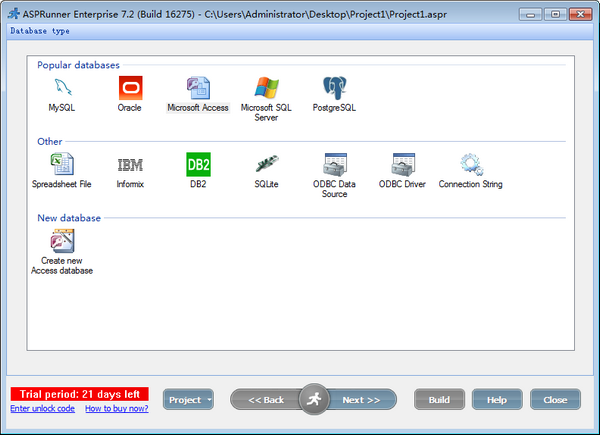Choose the DB2 database icon
The image size is (600, 435).
coord(198,165)
